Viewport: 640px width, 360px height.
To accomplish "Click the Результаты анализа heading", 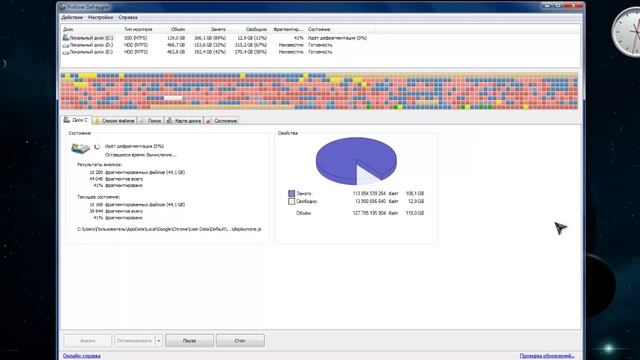I will pos(99,164).
